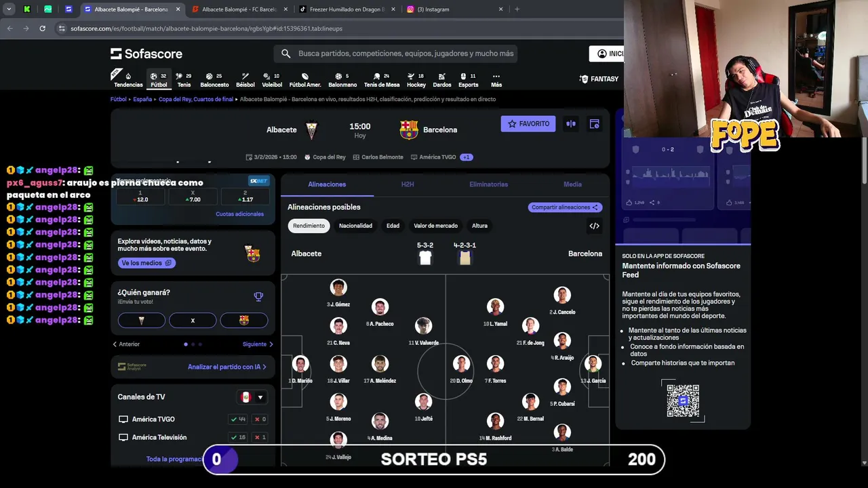The height and width of the screenshot is (488, 868).
Task: Open the TV channels country dropdown
Action: [x=252, y=397]
